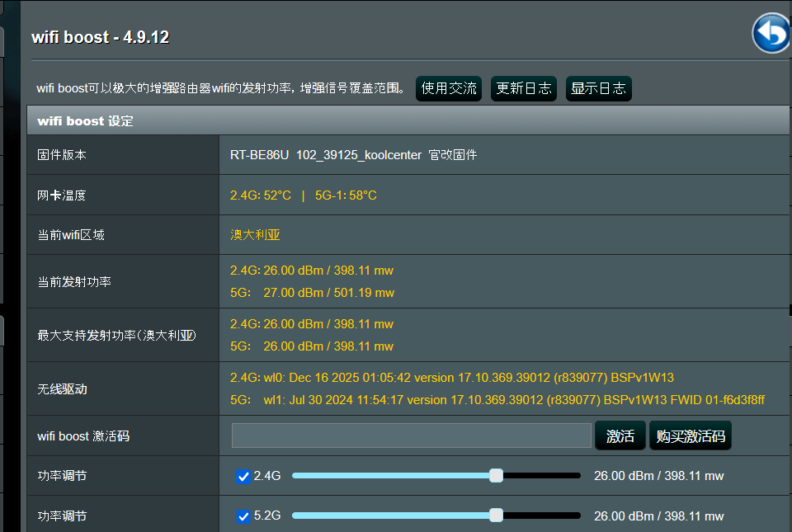Open 购买激活码 purchase button
This screenshot has width=792, height=532.
[x=691, y=435]
